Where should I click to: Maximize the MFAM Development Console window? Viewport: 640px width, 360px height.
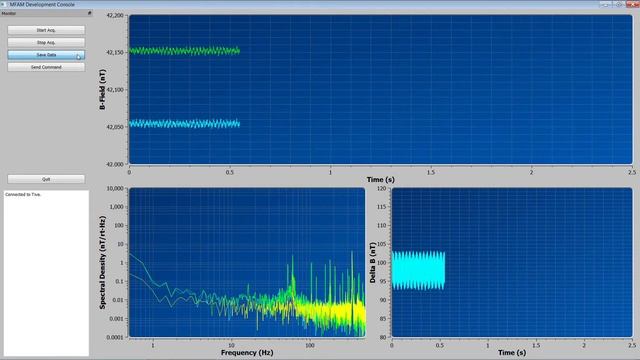point(618,4)
